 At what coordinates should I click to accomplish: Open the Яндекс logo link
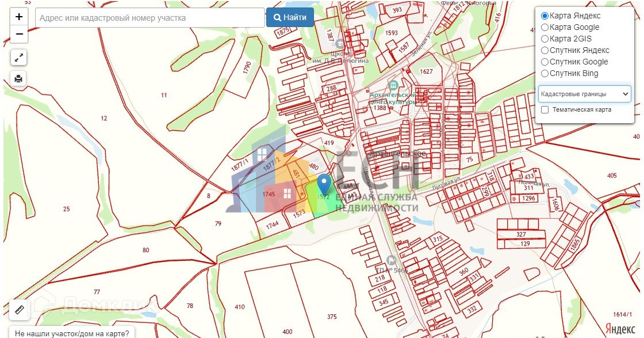[x=620, y=329]
